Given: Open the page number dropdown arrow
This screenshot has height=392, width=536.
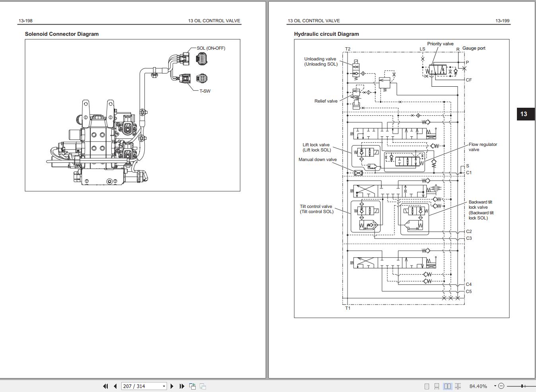Looking at the screenshot, I should [x=163, y=386].
